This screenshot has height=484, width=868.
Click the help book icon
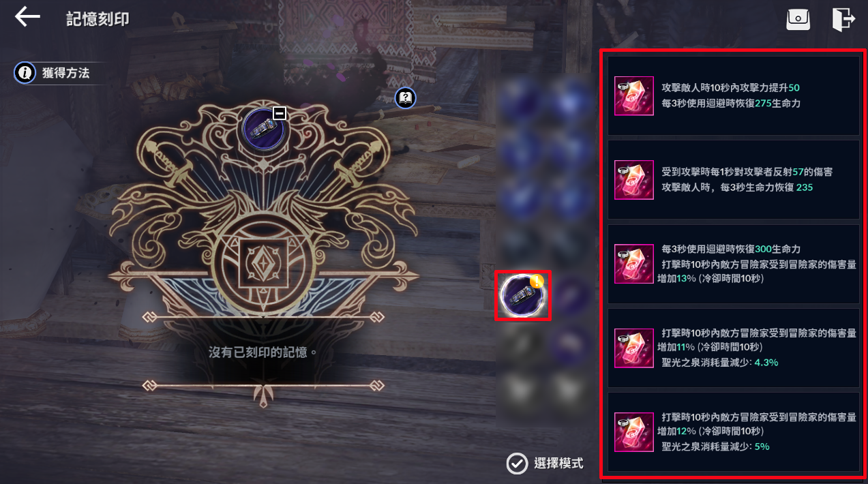pyautogui.click(x=406, y=98)
